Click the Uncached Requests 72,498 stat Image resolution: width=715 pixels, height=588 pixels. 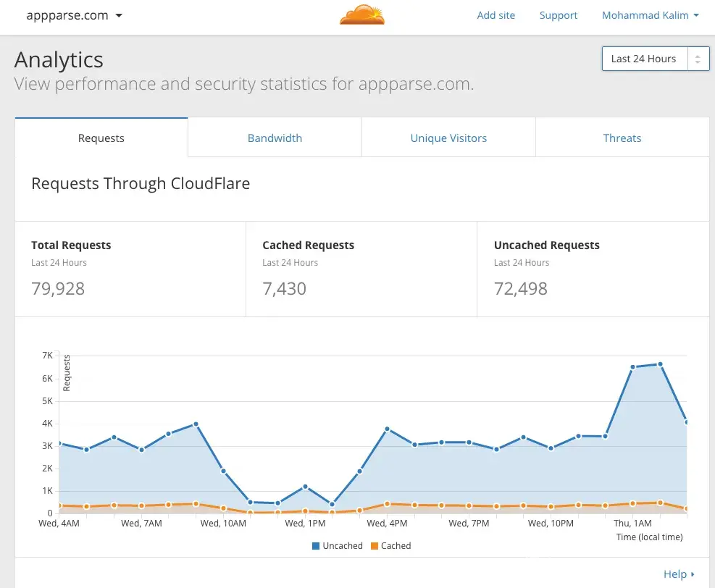(520, 288)
